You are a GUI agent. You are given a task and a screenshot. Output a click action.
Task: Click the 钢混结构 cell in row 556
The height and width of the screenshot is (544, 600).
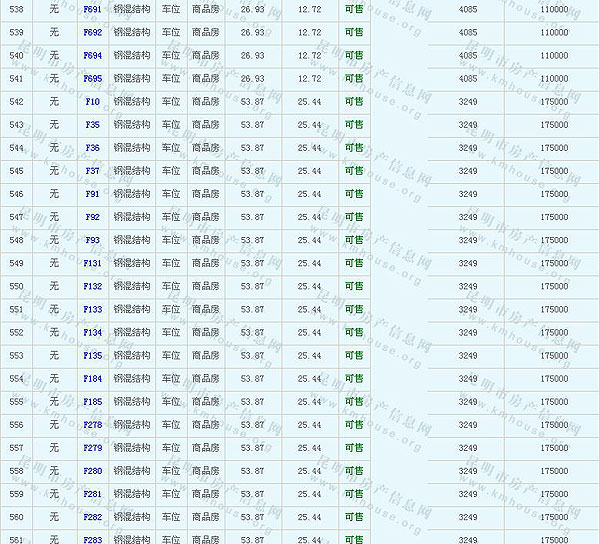coord(131,425)
